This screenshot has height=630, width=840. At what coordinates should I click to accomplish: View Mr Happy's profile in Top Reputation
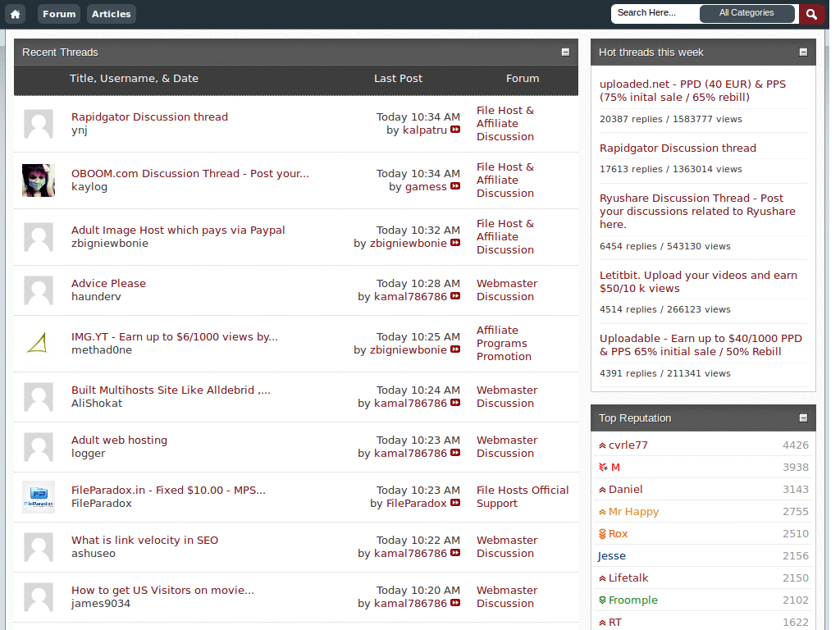633,512
